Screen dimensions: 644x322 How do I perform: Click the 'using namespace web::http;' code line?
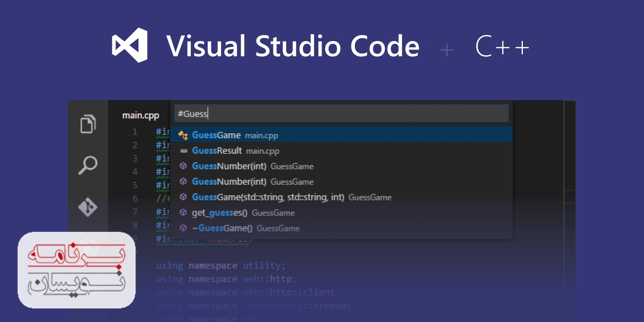coord(226,279)
